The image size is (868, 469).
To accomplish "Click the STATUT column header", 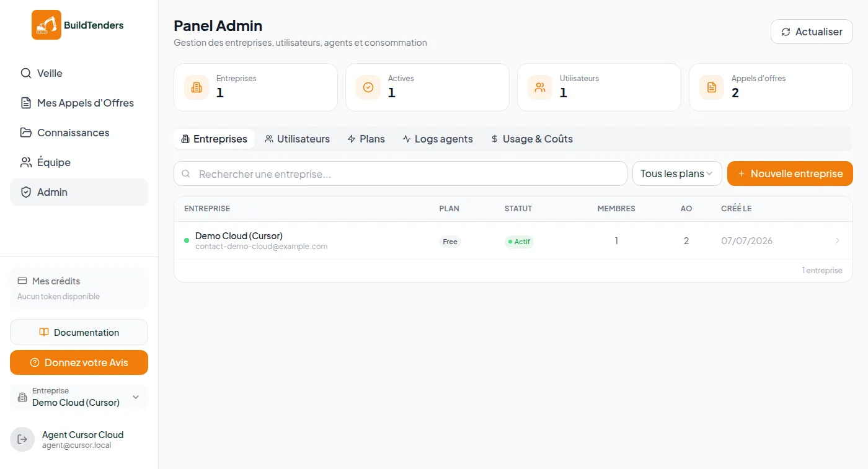I will pos(518,209).
